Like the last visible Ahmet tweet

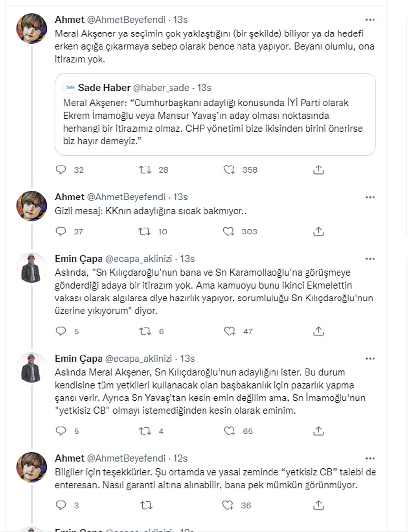228,505
